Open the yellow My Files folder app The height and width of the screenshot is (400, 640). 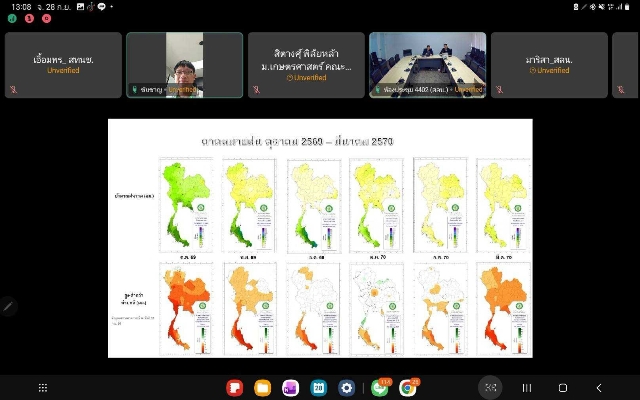(x=262, y=388)
